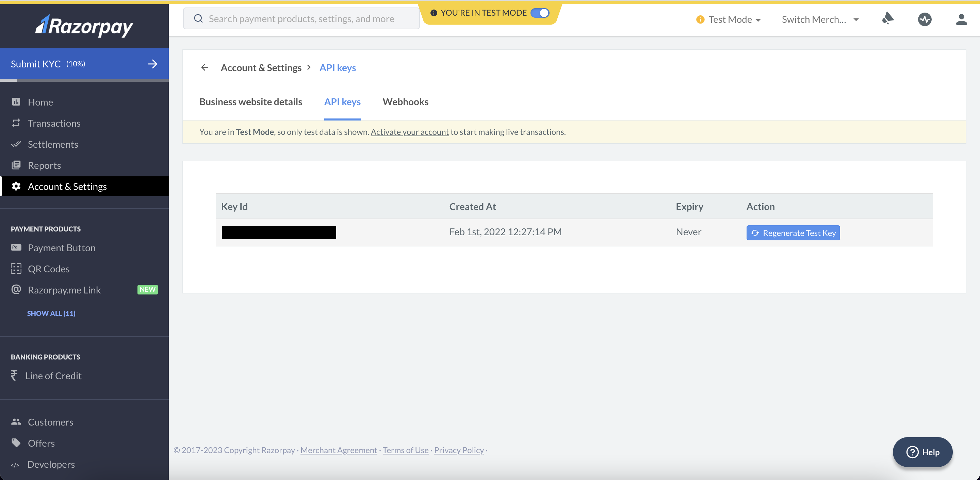Expand SHOW ALL (11) payment products
This screenshot has height=480, width=980.
click(51, 313)
